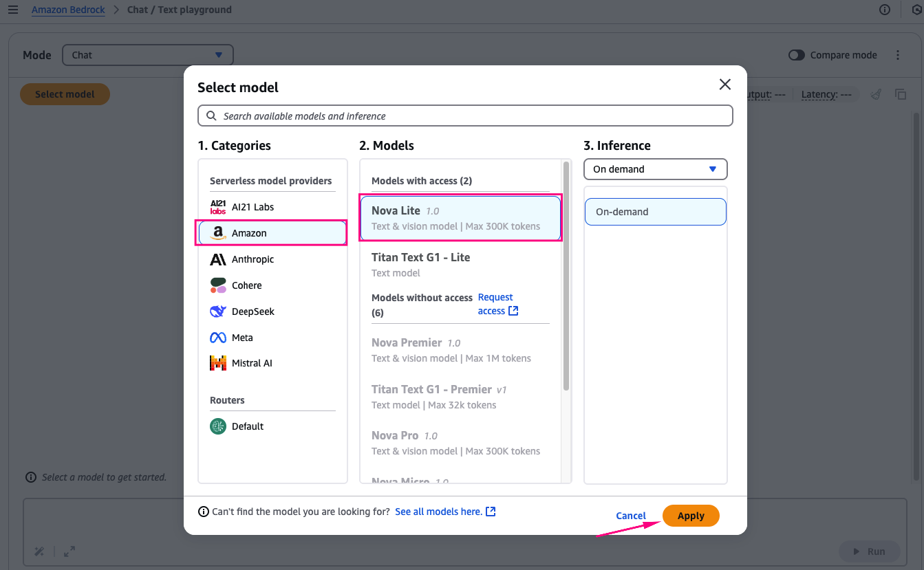
Task: Toggle Compare mode switch
Action: (x=797, y=55)
